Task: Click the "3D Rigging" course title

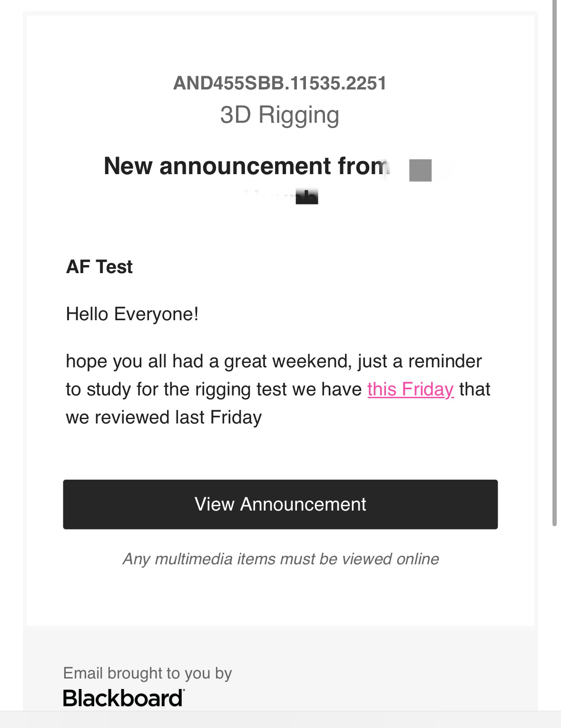Action: point(280,115)
